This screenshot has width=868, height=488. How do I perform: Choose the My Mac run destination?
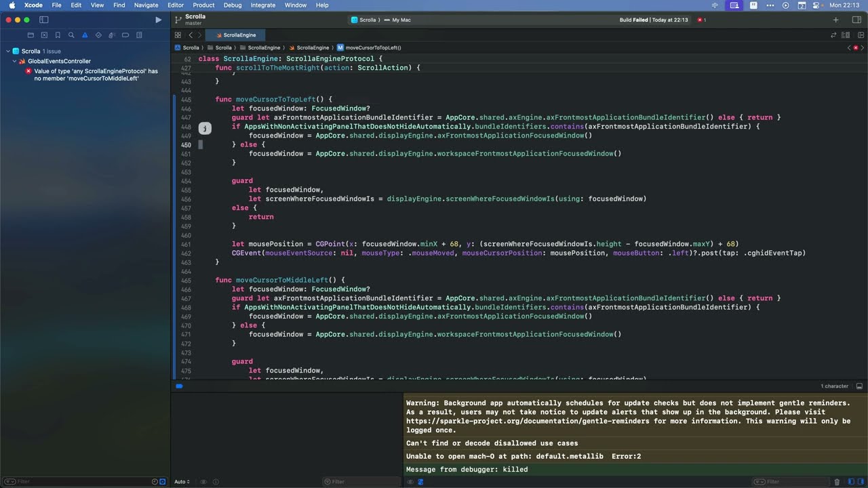397,20
